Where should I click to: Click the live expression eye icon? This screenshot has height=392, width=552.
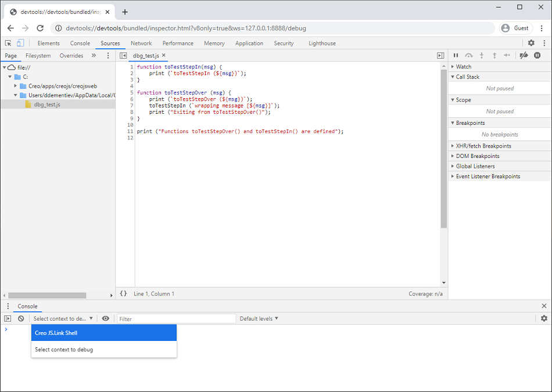(105, 318)
